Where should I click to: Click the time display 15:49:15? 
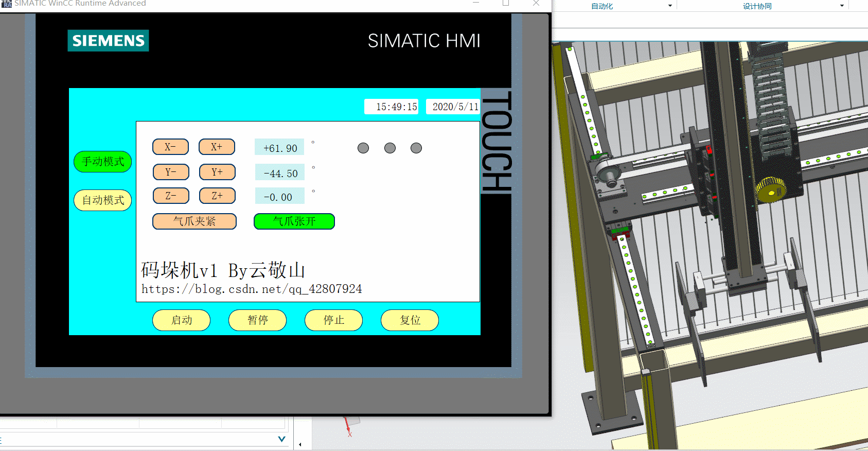pyautogui.click(x=392, y=107)
